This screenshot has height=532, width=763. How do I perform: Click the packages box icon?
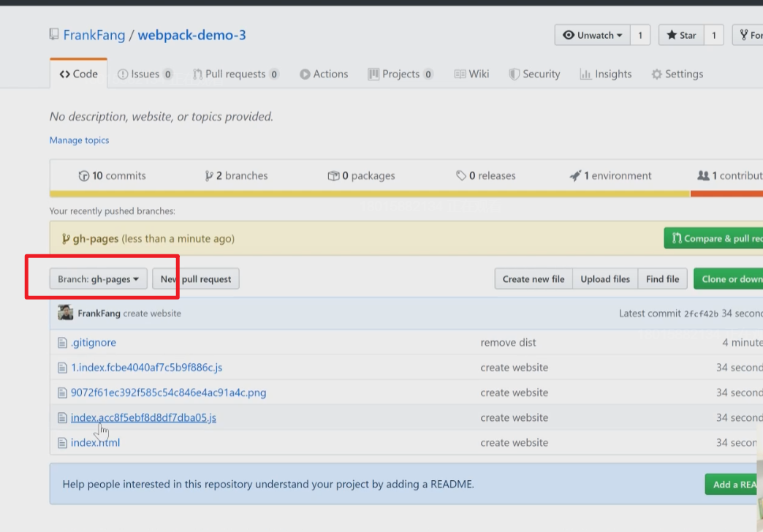333,175
